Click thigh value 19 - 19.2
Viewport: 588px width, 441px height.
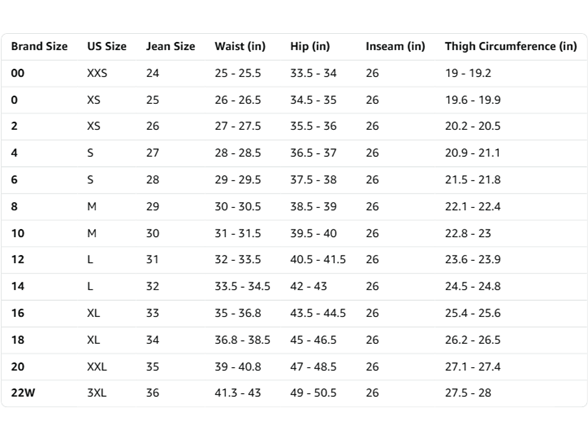pyautogui.click(x=468, y=73)
